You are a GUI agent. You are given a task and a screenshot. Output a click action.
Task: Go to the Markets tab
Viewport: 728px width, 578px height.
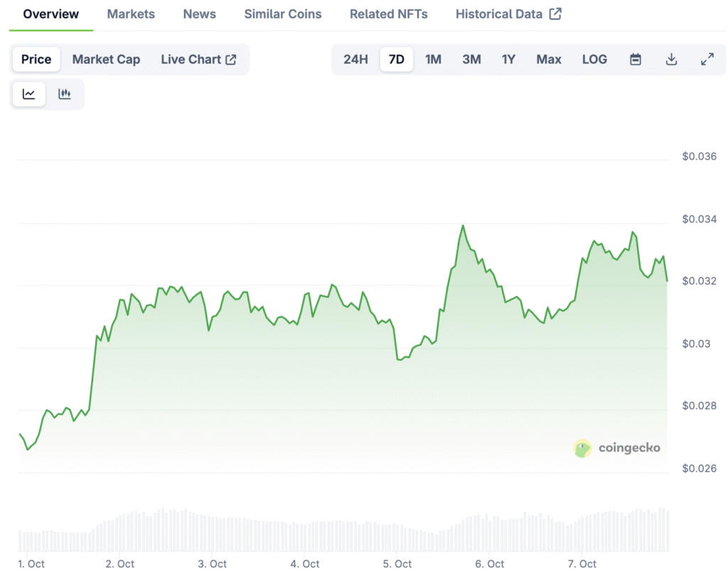point(131,14)
